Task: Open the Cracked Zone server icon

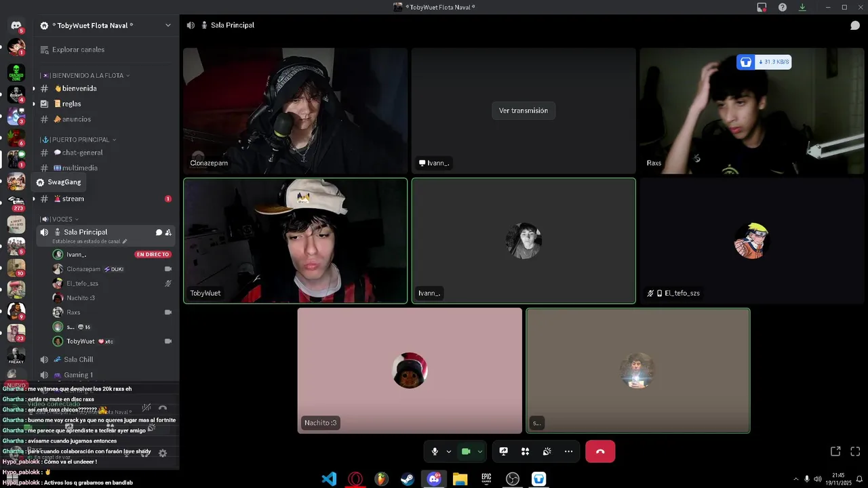Action: coord(16,72)
